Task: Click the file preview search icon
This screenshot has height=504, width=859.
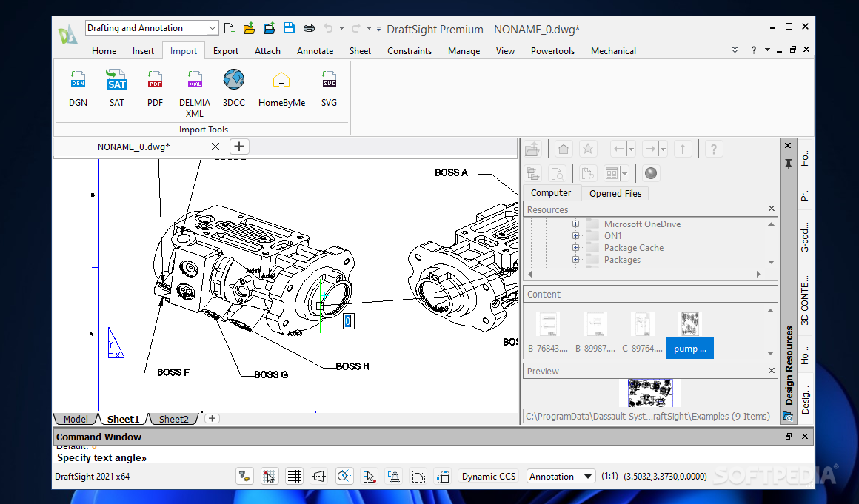Action: pyautogui.click(x=557, y=173)
